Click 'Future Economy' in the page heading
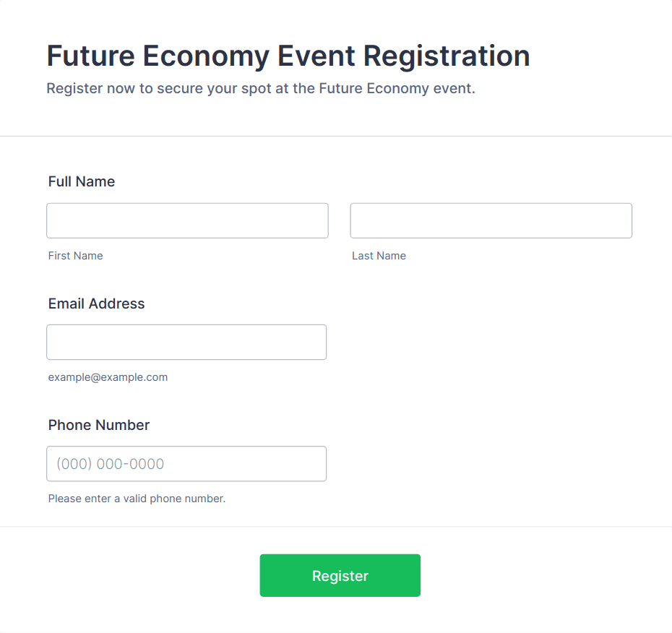The width and height of the screenshot is (672, 633). [156, 56]
